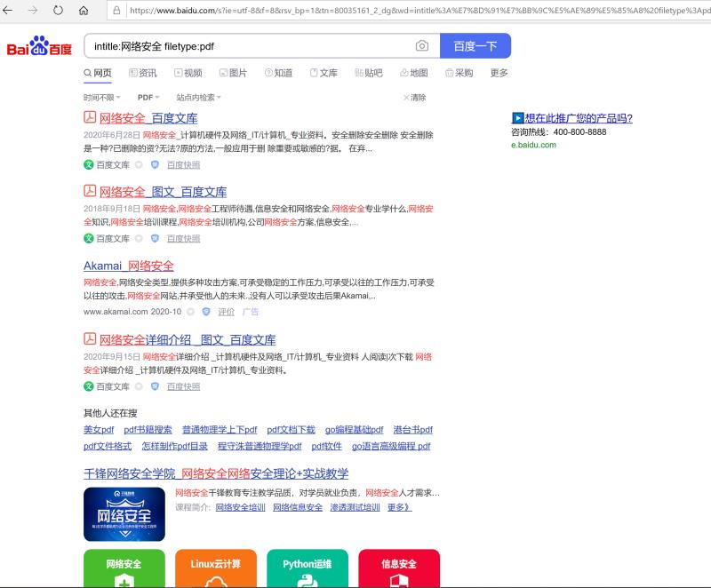Click the browser forward arrow
711x588 pixels.
coord(33,10)
